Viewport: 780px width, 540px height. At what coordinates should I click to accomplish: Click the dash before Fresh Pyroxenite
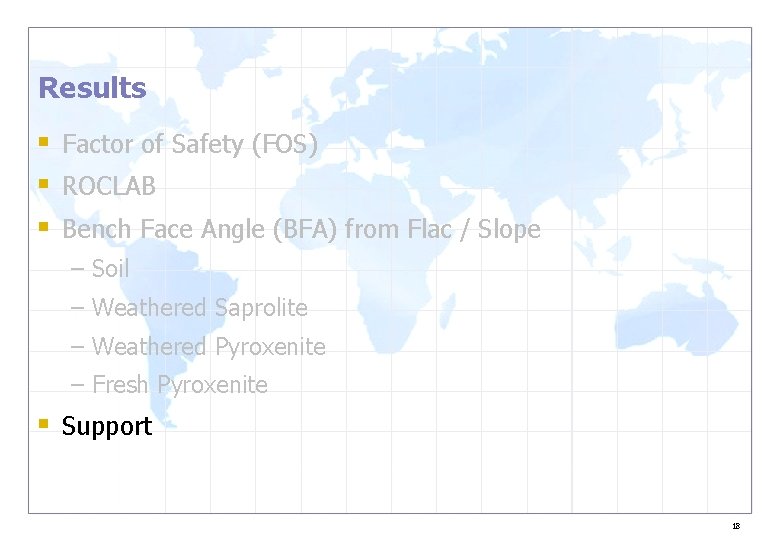pos(79,385)
